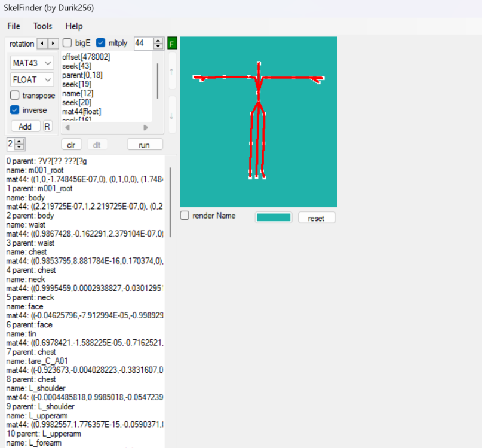Viewport: 482px width, 448px height.
Task: Click the teal background color swatch
Action: pyautogui.click(x=273, y=217)
